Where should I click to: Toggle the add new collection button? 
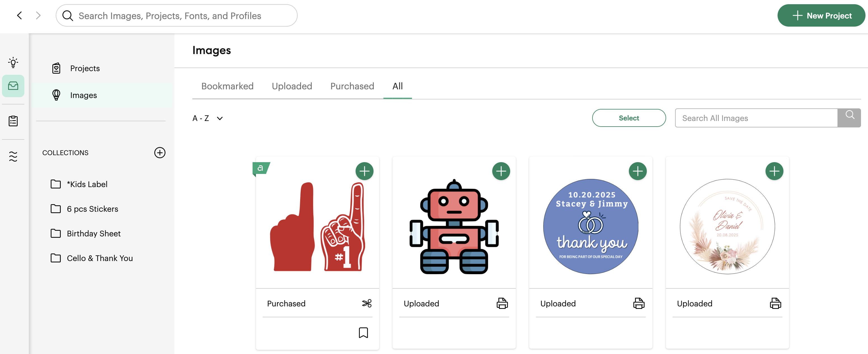pyautogui.click(x=159, y=152)
